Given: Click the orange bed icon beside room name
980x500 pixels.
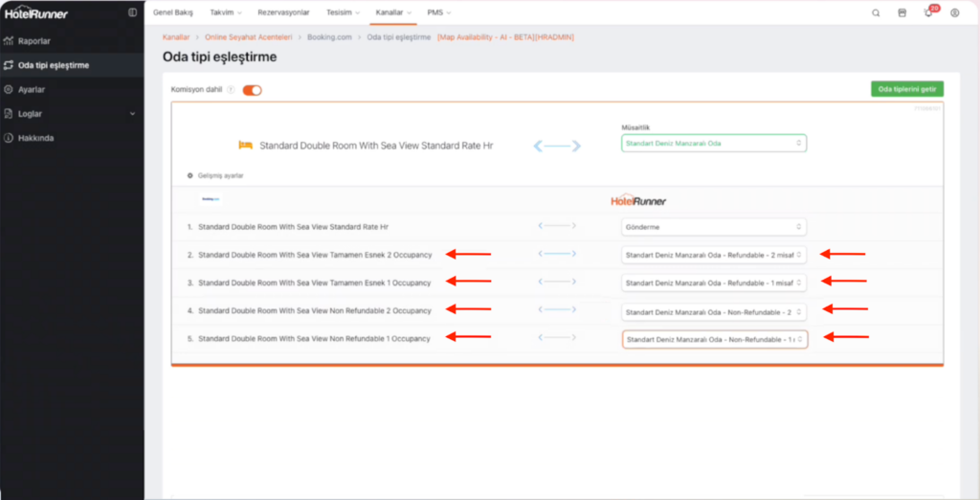Looking at the screenshot, I should coord(245,146).
